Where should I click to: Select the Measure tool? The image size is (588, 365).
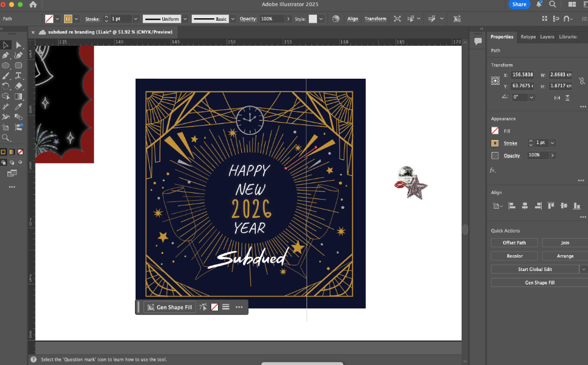point(5,107)
